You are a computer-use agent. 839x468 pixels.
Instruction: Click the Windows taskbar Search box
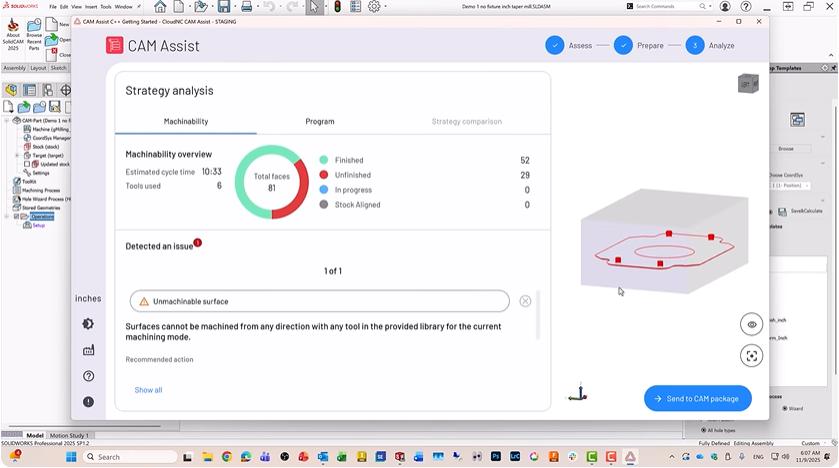pos(130,457)
